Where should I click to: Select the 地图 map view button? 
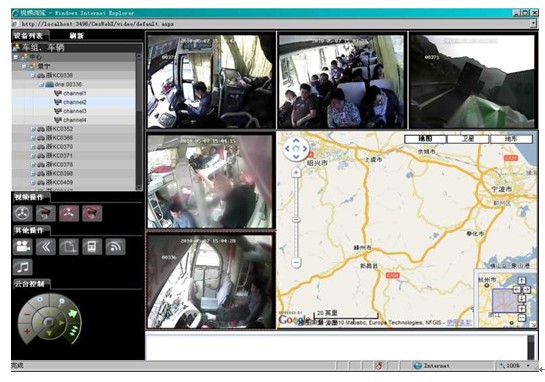425,139
